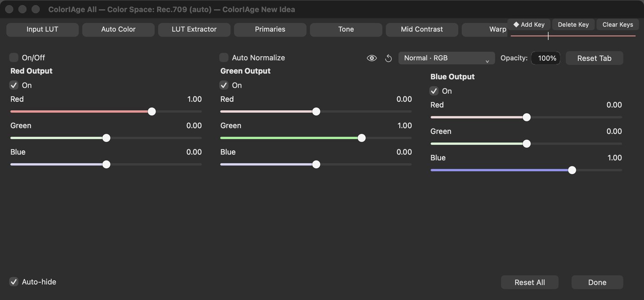
Task: Uncheck On under Red Output
Action: (x=14, y=85)
